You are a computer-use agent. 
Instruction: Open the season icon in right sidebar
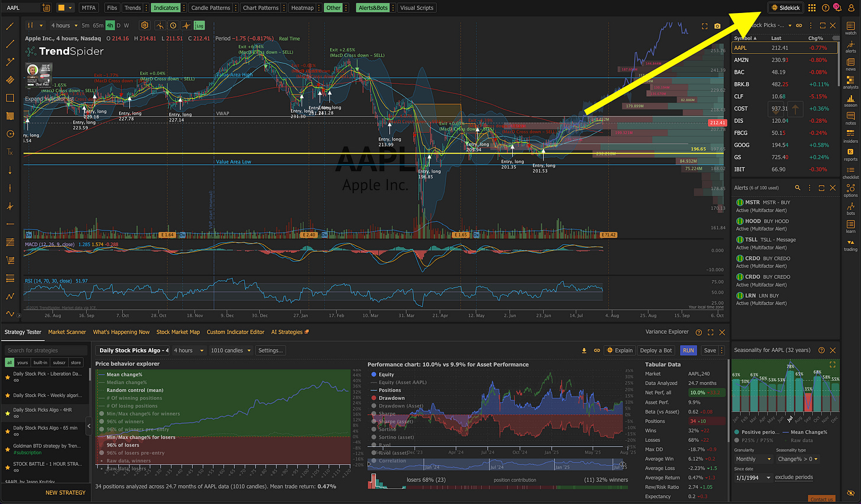tap(850, 100)
